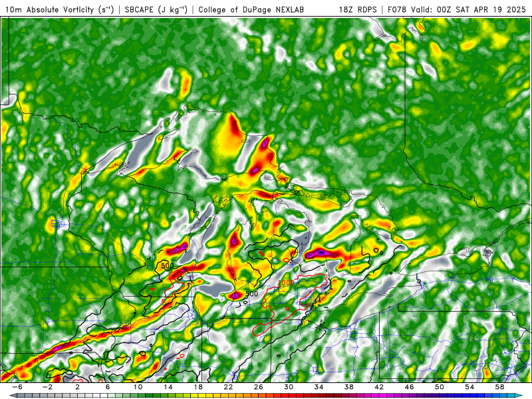Image resolution: width=532 pixels, height=399 pixels.
Task: Click the "-6" colorbar scale value
Action: pyautogui.click(x=17, y=387)
